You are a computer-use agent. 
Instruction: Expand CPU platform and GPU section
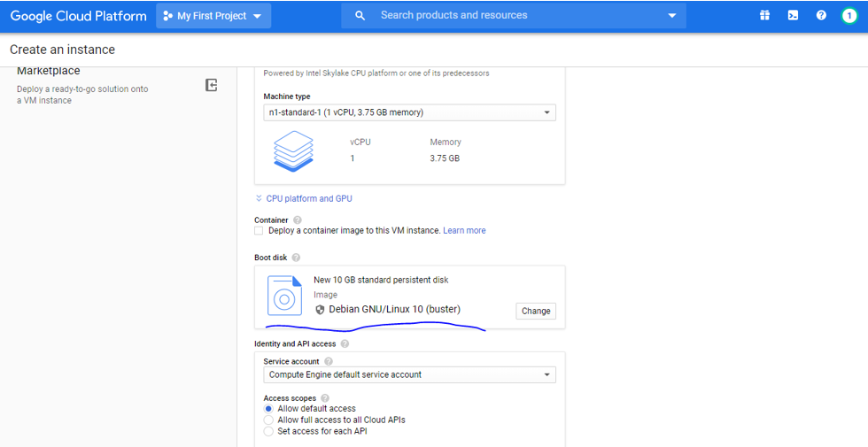pyautogui.click(x=303, y=198)
